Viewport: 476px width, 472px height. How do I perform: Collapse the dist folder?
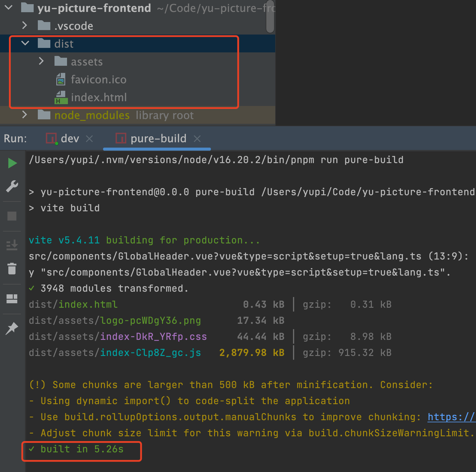click(x=25, y=44)
